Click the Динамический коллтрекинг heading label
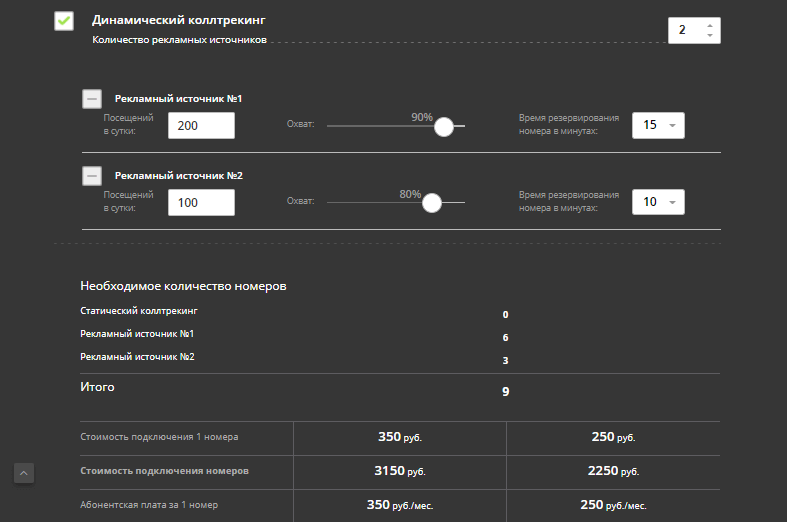The height and width of the screenshot is (522, 787). [178, 20]
